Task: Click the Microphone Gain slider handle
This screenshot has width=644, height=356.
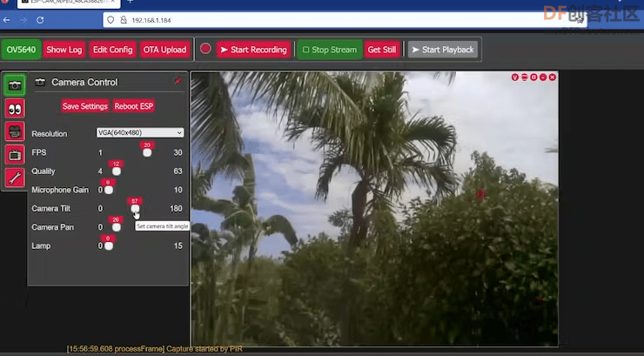Action: click(x=109, y=190)
